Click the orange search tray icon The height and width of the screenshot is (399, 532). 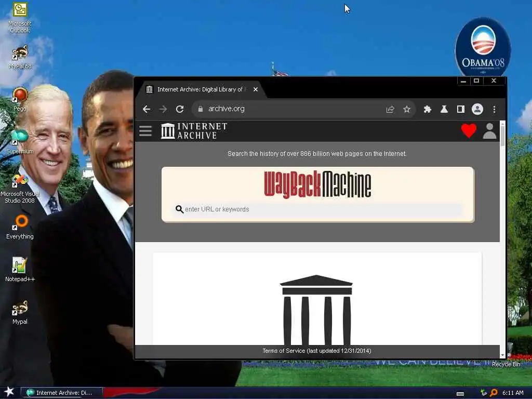(494, 393)
